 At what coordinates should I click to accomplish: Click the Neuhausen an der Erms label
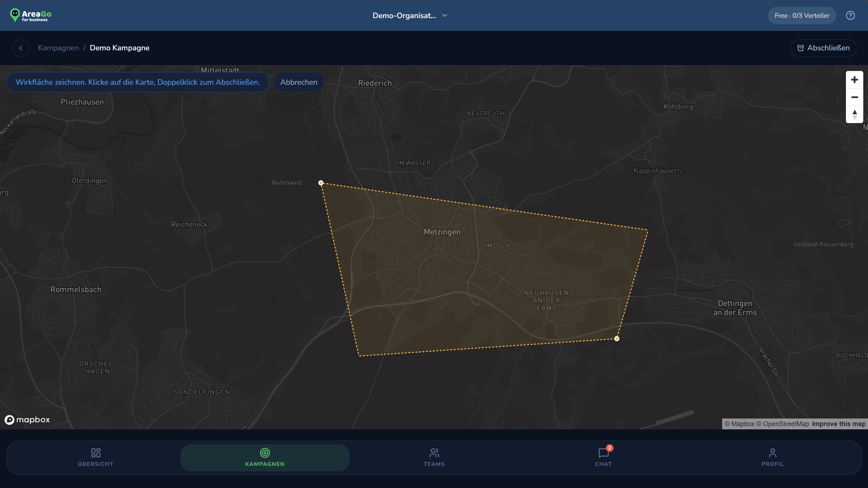pos(547,300)
